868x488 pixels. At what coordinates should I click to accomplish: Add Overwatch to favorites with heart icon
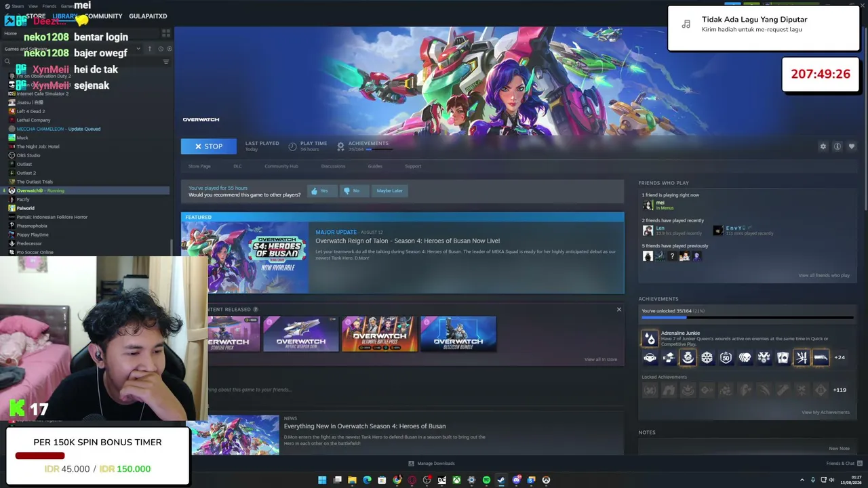[852, 146]
